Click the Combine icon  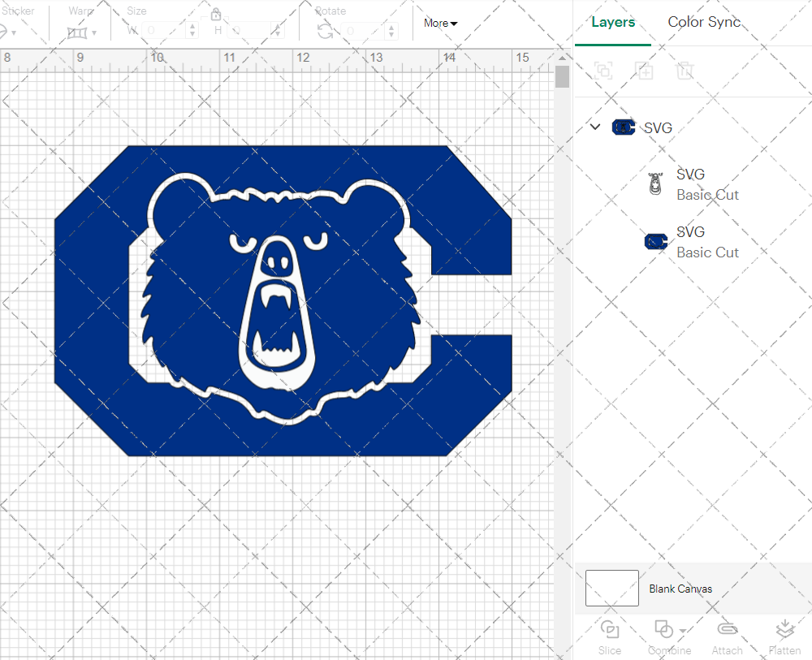pos(663,629)
